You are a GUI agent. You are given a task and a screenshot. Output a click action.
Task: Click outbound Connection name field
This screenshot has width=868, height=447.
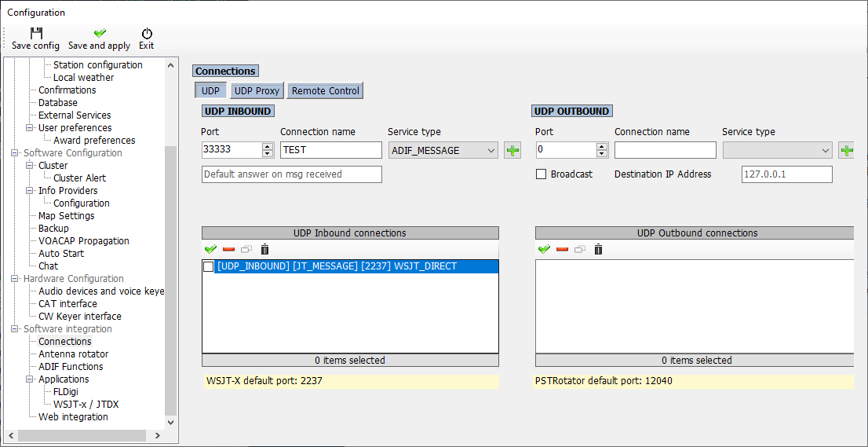point(666,150)
